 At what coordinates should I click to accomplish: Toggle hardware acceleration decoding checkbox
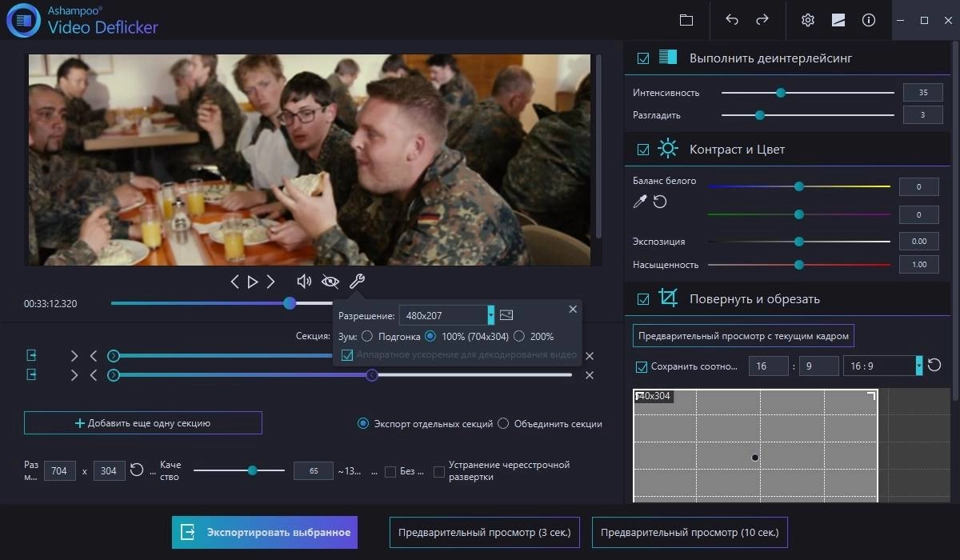tap(347, 355)
